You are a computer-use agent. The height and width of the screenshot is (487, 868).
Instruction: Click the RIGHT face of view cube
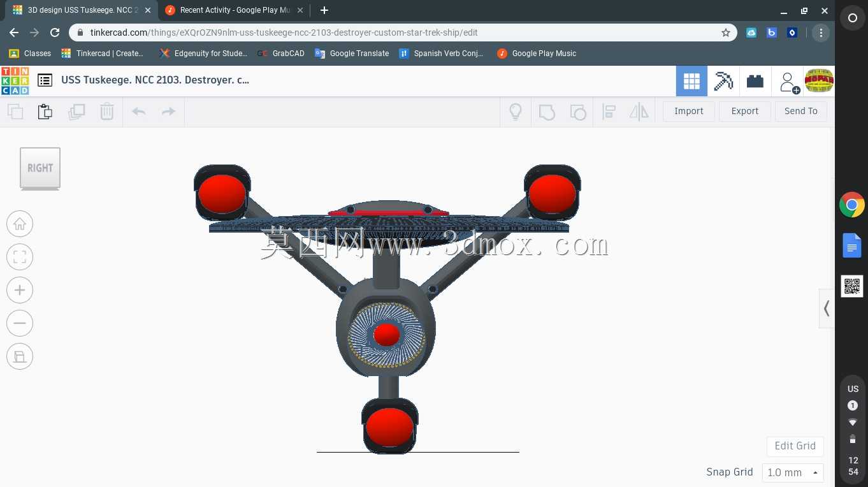click(x=40, y=168)
